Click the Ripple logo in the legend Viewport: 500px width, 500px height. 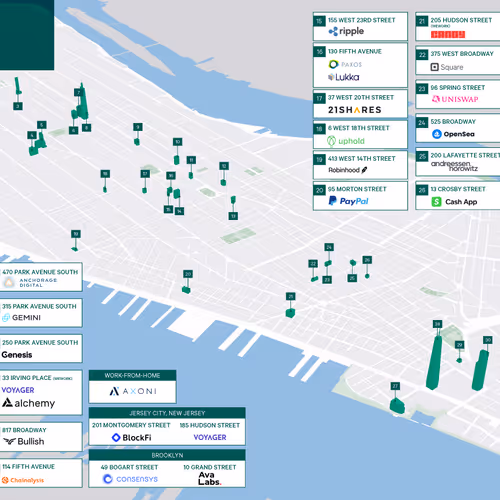tap(346, 31)
